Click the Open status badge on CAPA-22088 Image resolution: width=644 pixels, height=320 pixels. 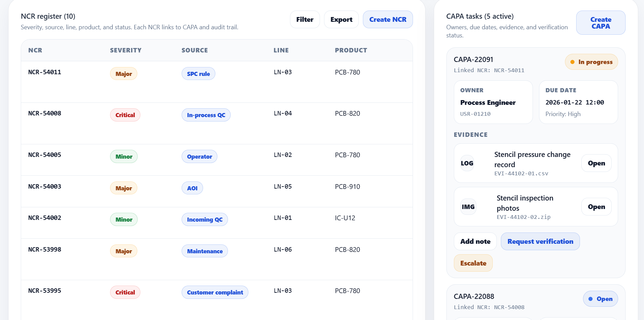point(600,299)
